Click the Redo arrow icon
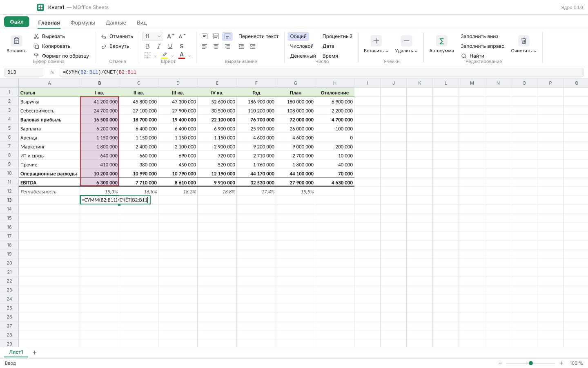The height and width of the screenshot is (368, 588). [x=104, y=46]
